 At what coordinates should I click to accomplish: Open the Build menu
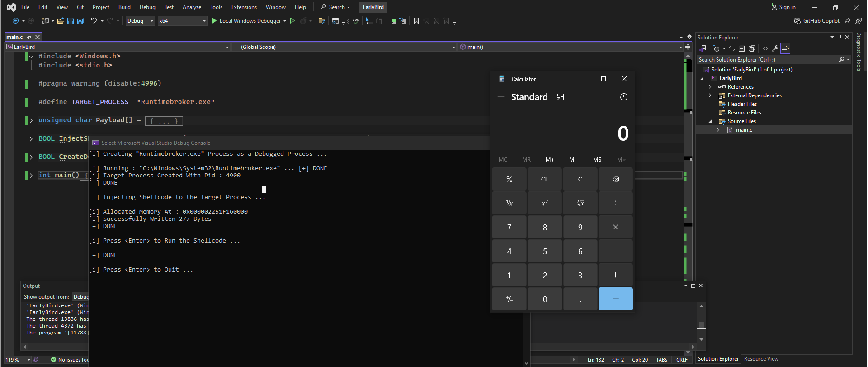pyautogui.click(x=124, y=7)
